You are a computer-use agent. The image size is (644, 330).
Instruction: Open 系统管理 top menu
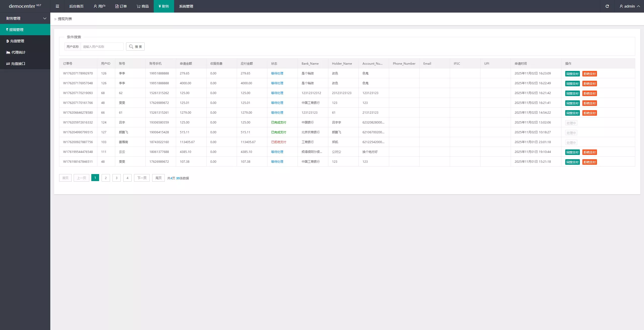pos(186,6)
